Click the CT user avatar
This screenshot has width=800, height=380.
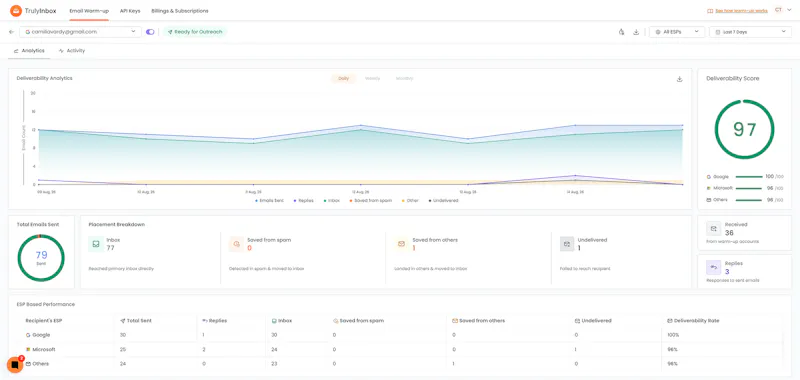click(778, 10)
